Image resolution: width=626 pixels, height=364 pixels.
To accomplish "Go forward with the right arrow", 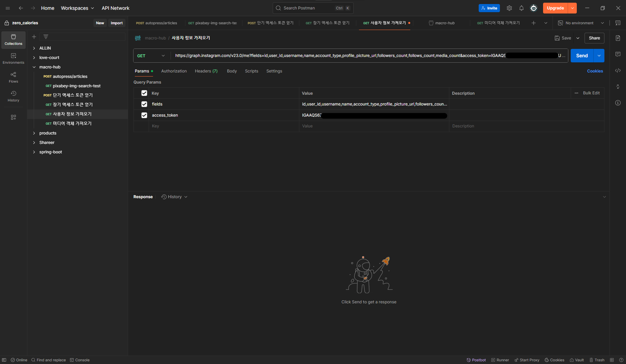I will (x=33, y=8).
